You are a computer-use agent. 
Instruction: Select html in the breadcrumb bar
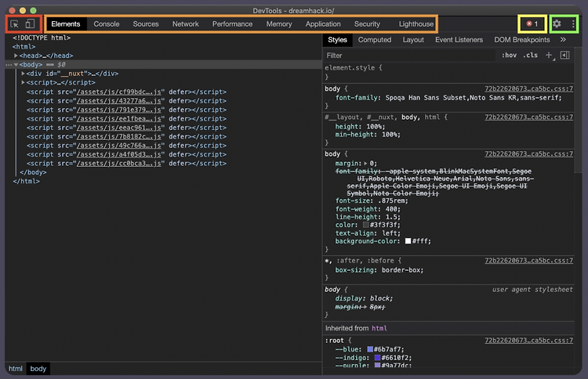tap(16, 369)
